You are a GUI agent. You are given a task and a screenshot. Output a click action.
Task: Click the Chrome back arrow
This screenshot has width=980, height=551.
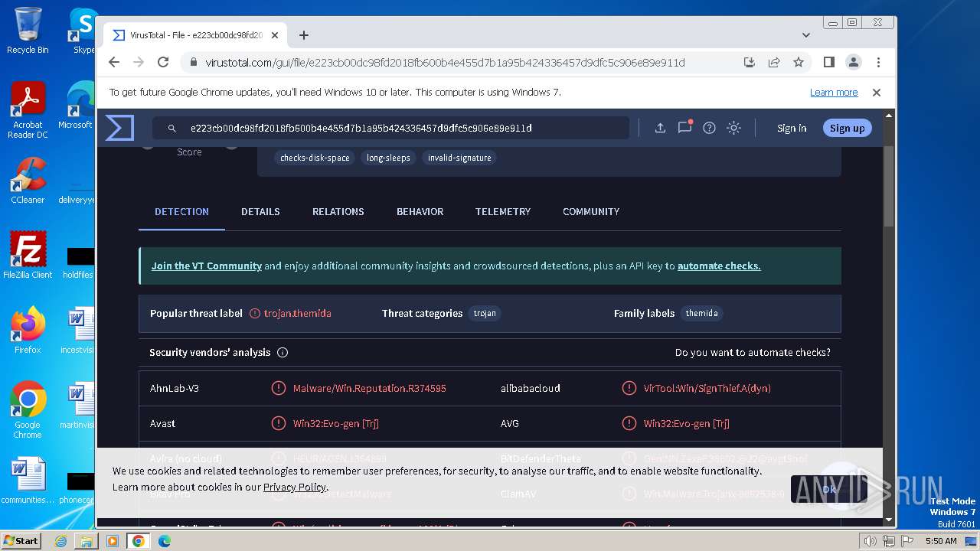[x=114, y=63]
